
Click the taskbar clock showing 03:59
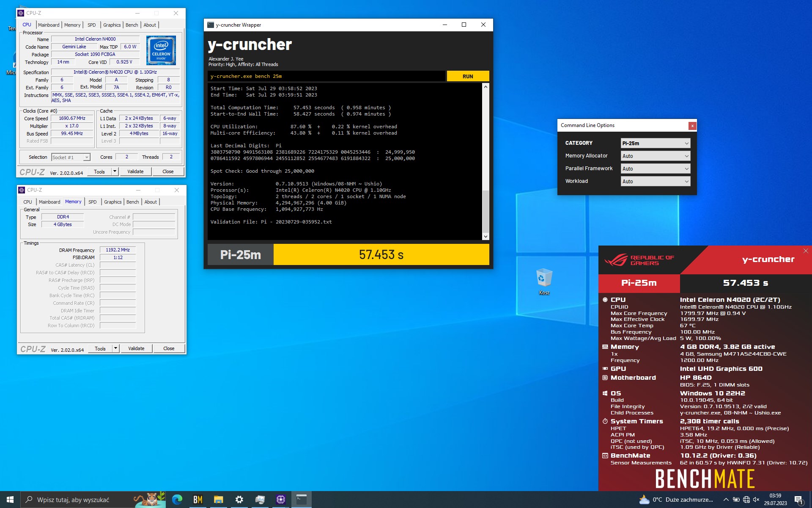pyautogui.click(x=775, y=500)
